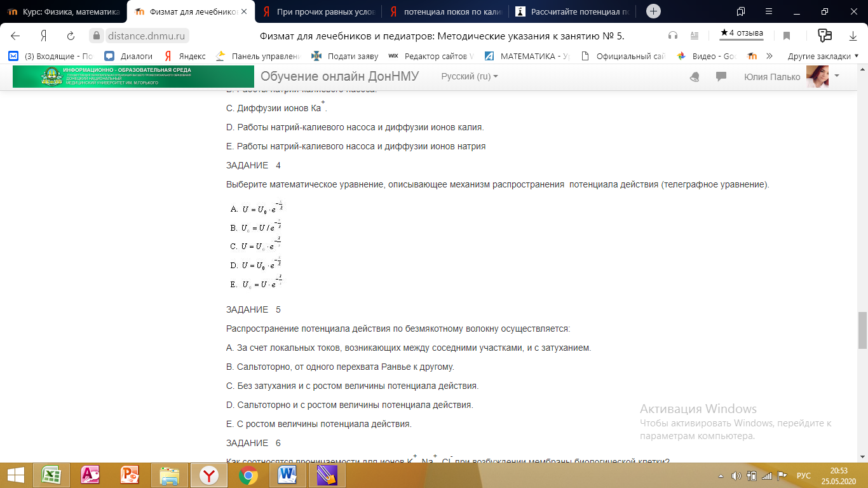
Task: Open the network signal tray icon
Action: pos(766,476)
